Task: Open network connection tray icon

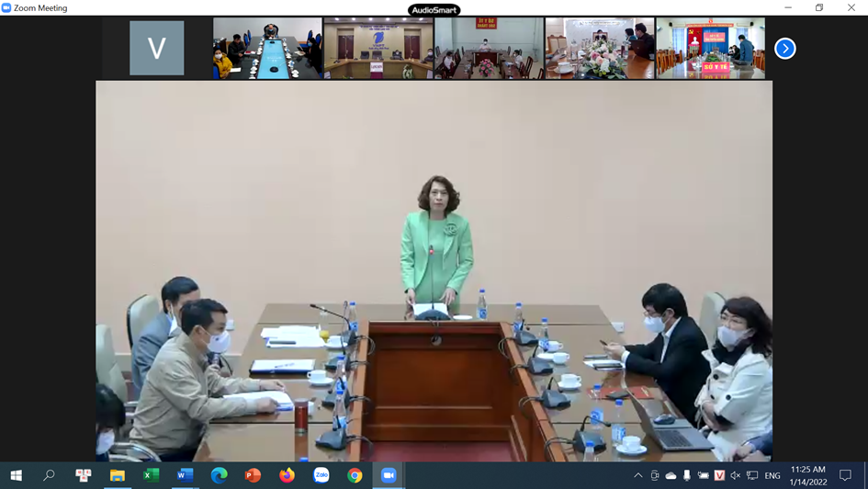Action: click(x=752, y=475)
